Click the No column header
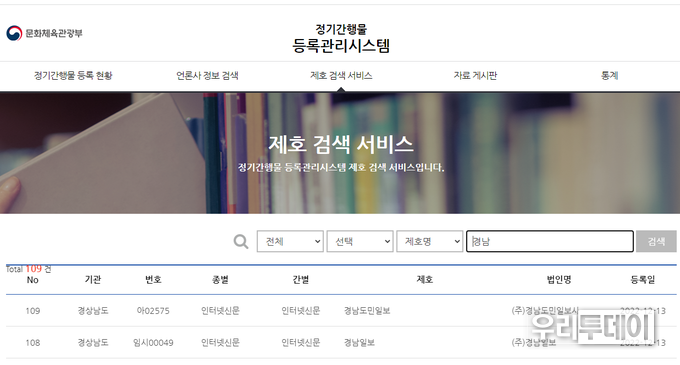680x365 pixels. (x=33, y=280)
